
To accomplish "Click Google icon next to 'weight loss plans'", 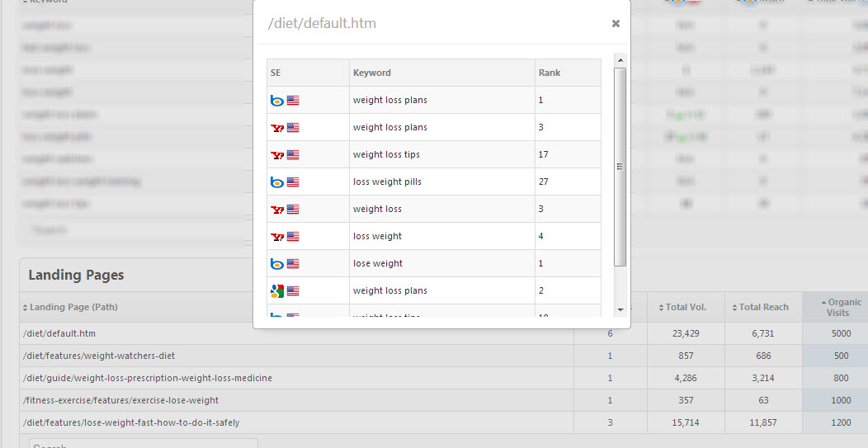I will click(x=277, y=290).
